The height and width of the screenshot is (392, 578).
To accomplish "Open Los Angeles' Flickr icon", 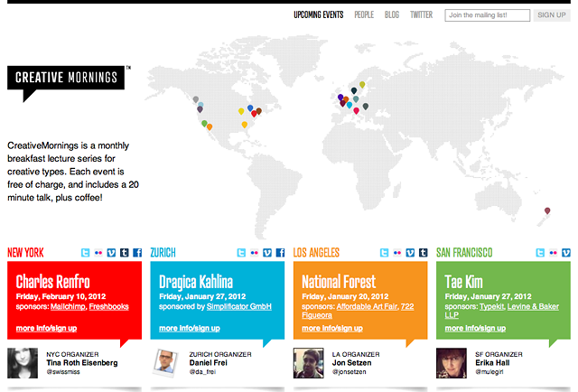I will 397,253.
